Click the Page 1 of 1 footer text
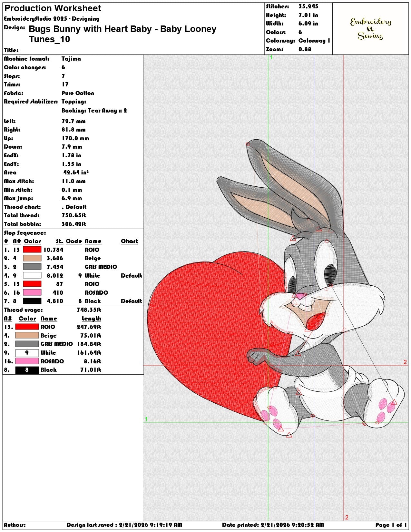411x532 pixels. coord(391,525)
